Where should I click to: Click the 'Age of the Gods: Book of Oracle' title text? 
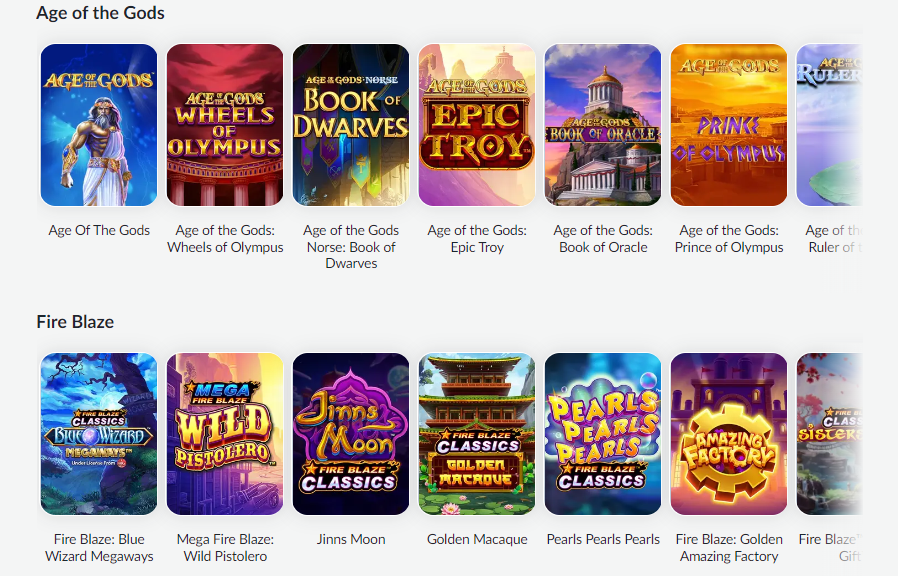pos(603,239)
